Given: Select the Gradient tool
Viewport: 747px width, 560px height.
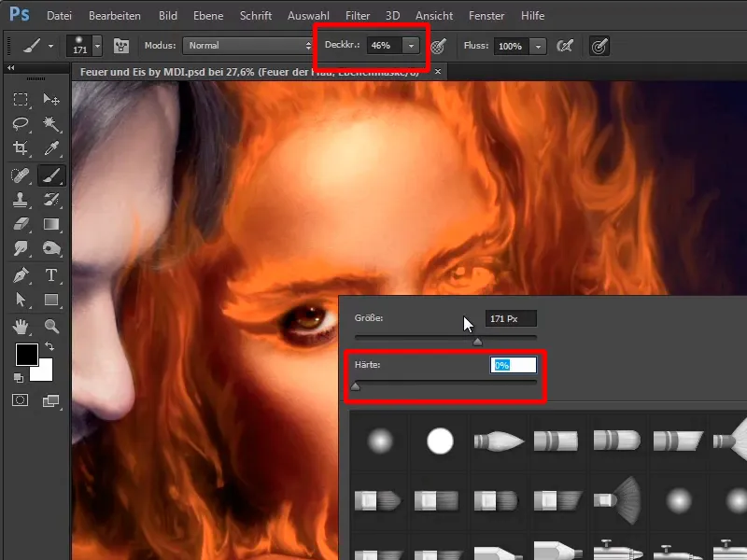Looking at the screenshot, I should (x=51, y=224).
